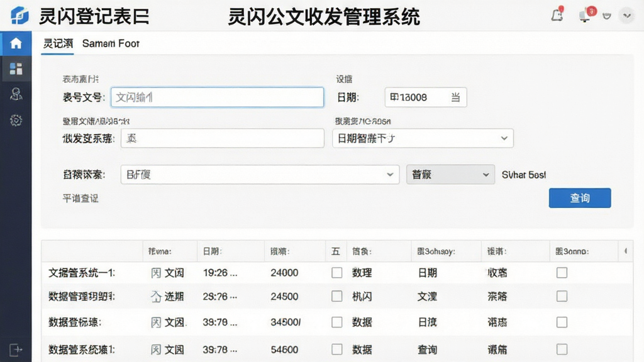Open the notification bell in header
Image resolution: width=644 pixels, height=362 pixels.
point(557,14)
